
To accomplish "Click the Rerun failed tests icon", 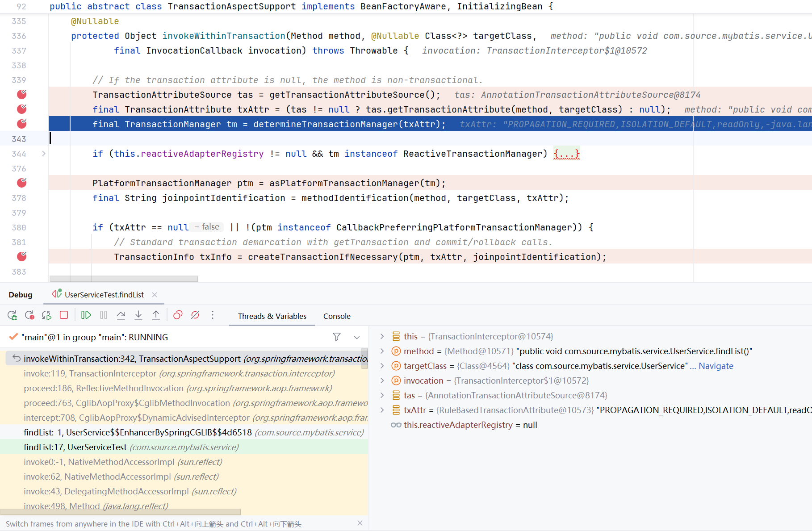I will [x=29, y=315].
